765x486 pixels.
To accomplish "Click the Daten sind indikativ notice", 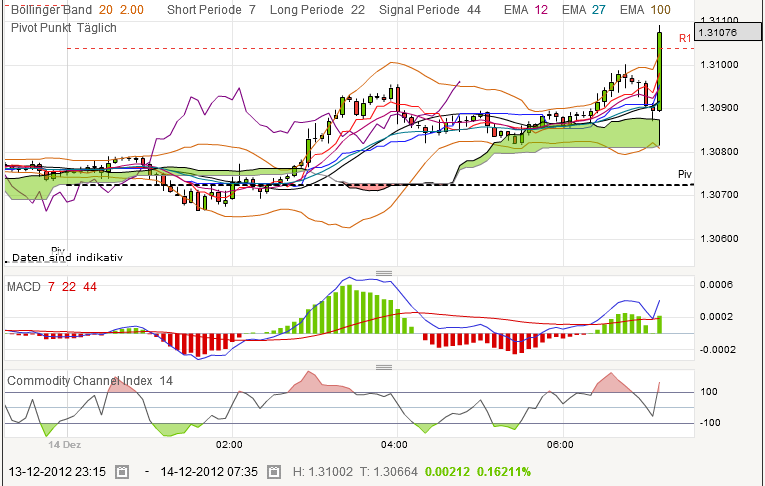I will [67, 257].
